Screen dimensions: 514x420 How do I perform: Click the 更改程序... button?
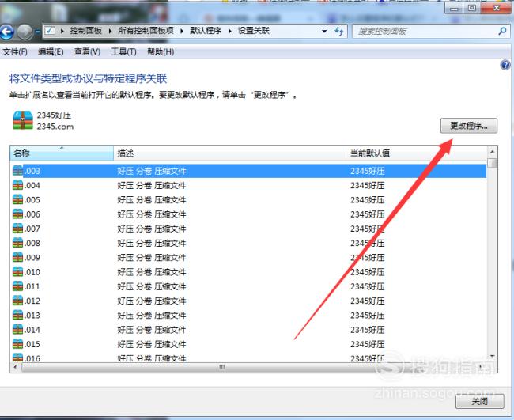(x=469, y=126)
